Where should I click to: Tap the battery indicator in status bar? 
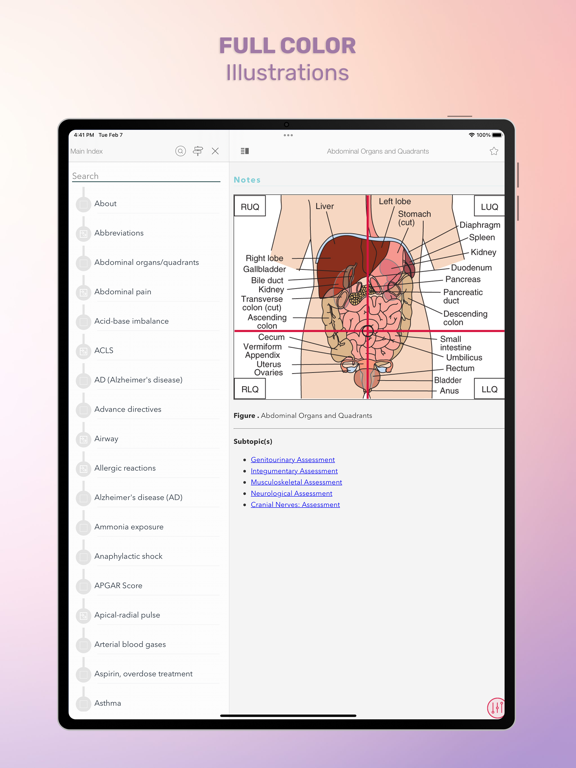[x=498, y=135]
